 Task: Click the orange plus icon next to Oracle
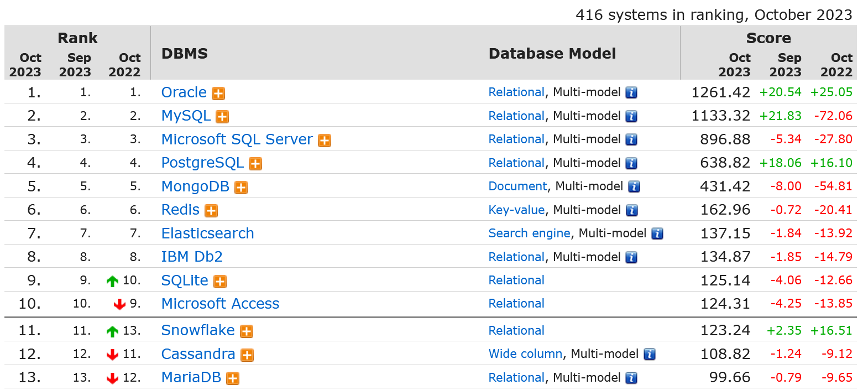point(218,93)
